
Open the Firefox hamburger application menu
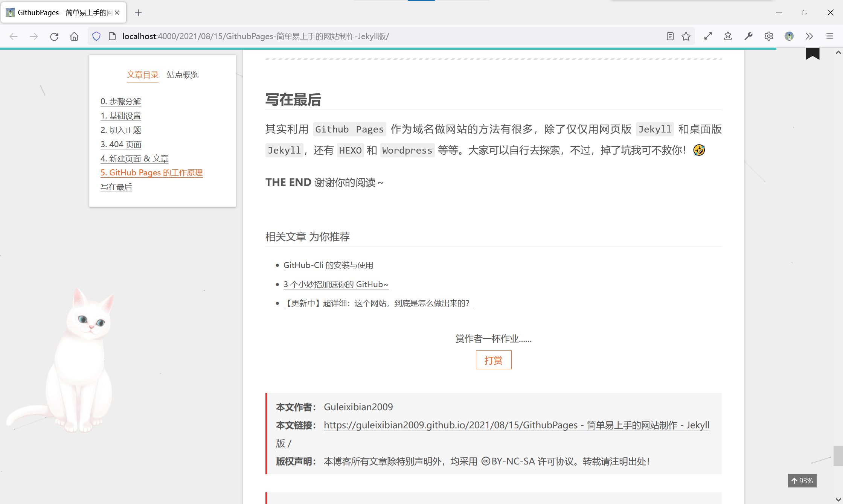pyautogui.click(x=830, y=36)
